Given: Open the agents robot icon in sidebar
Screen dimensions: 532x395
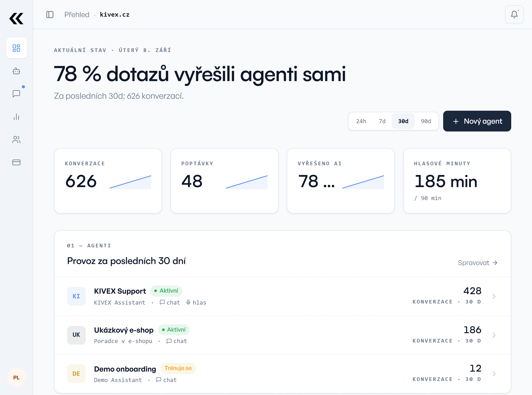Looking at the screenshot, I should click(16, 71).
